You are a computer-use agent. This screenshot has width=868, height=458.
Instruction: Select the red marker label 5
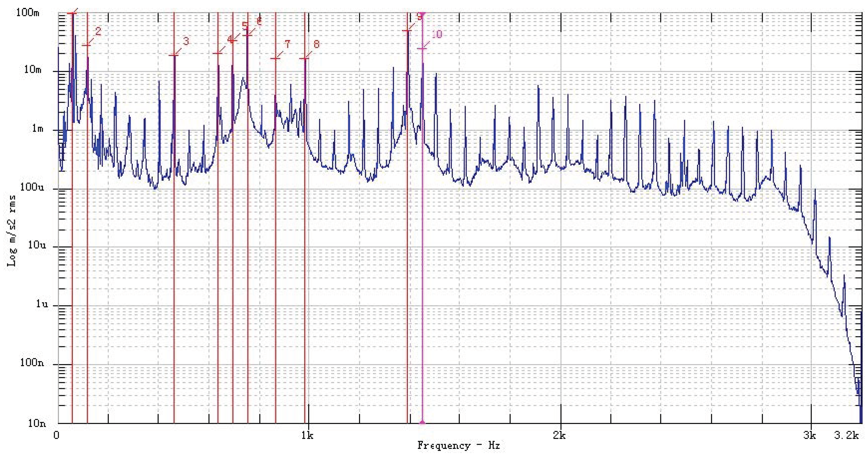tap(245, 26)
